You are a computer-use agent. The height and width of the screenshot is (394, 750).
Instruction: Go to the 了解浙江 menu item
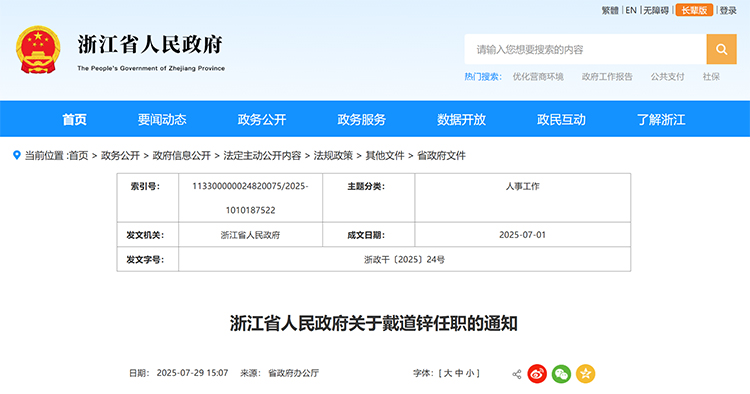pyautogui.click(x=661, y=119)
